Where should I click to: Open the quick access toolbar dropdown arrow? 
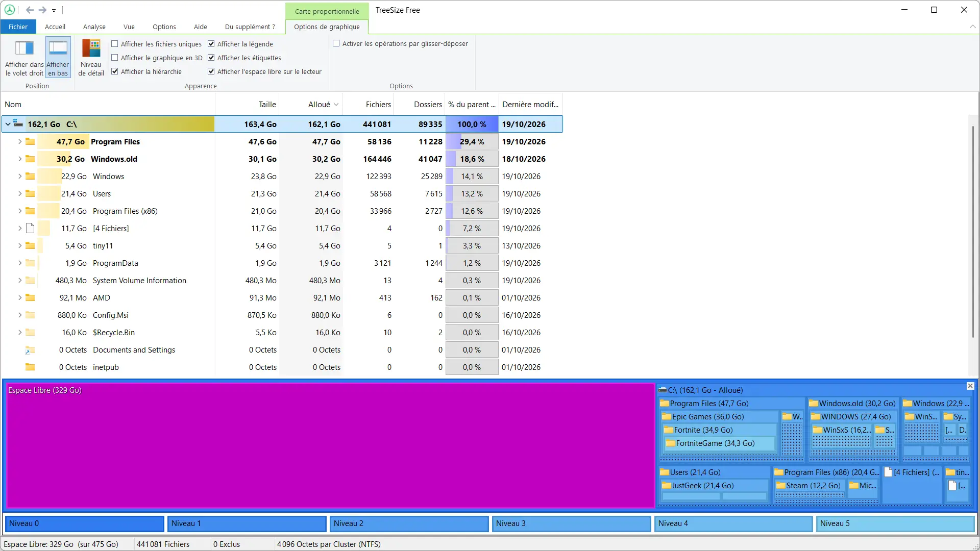pyautogui.click(x=54, y=10)
